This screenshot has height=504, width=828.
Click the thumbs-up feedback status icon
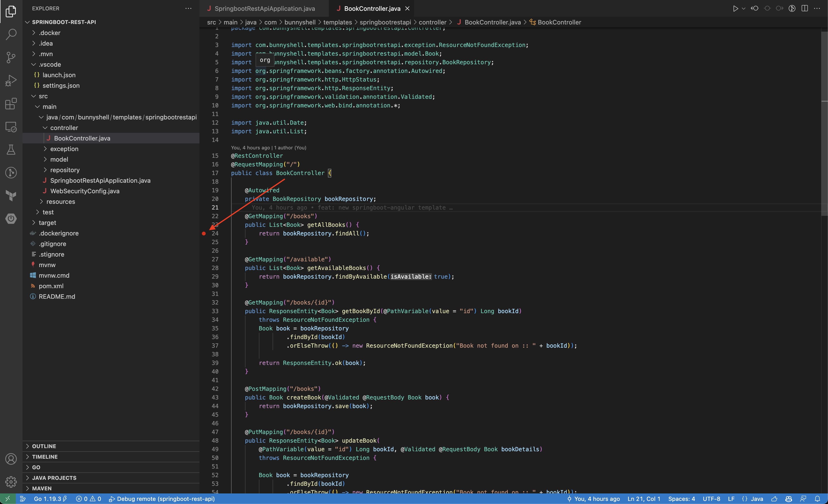[x=774, y=499]
